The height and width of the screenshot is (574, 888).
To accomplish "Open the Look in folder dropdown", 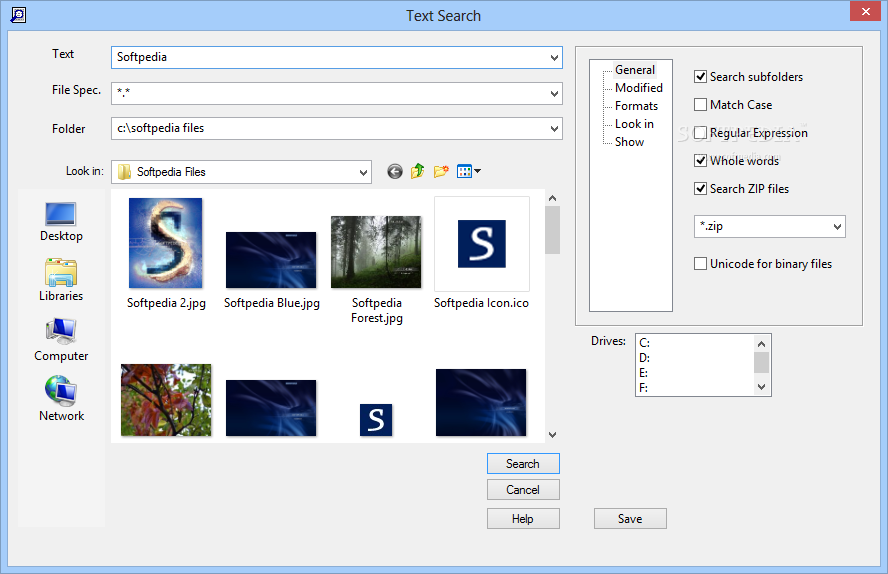I will pos(363,172).
